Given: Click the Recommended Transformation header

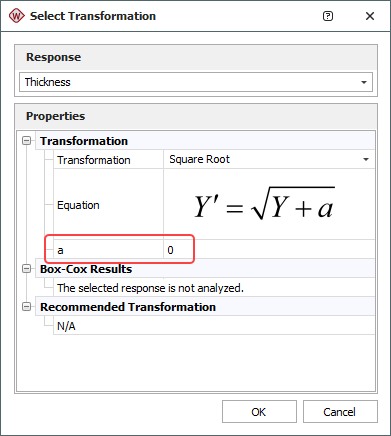Looking at the screenshot, I should (128, 307).
